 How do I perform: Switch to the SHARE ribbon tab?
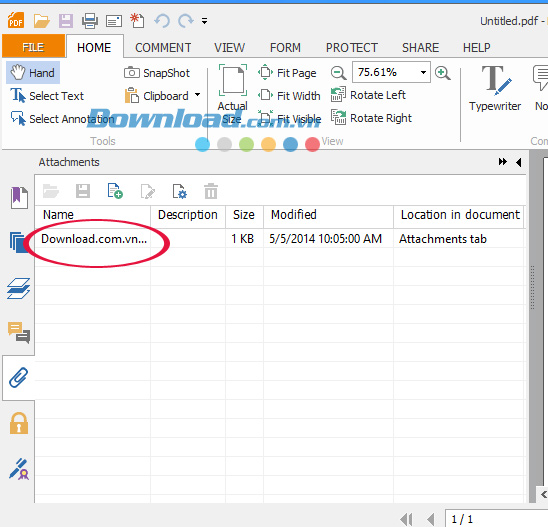pos(420,48)
